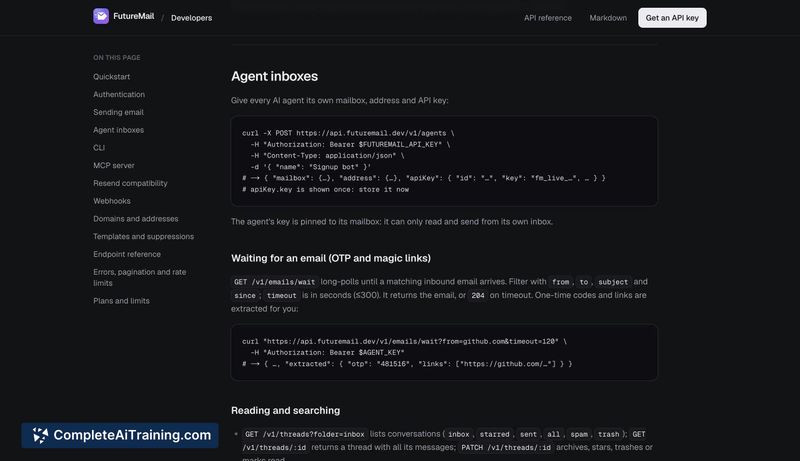Click the GET /v1/emails/wait inline code
Image resolution: width=800 pixels, height=461 pixels.
274,282
